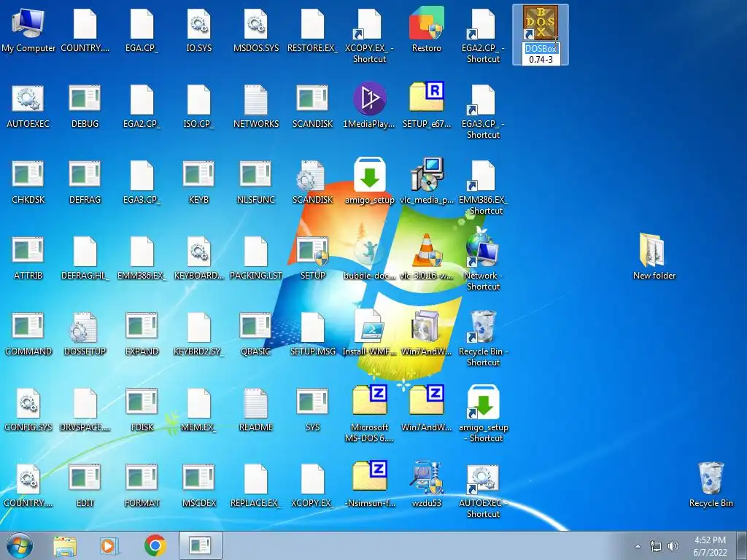The width and height of the screenshot is (747, 560).
Task: Open the network status tray icon
Action: click(656, 546)
